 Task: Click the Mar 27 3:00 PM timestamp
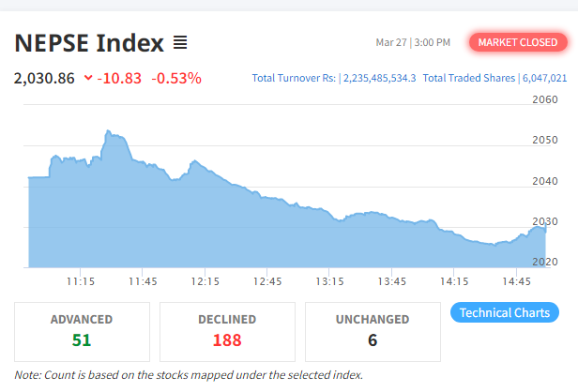point(413,42)
